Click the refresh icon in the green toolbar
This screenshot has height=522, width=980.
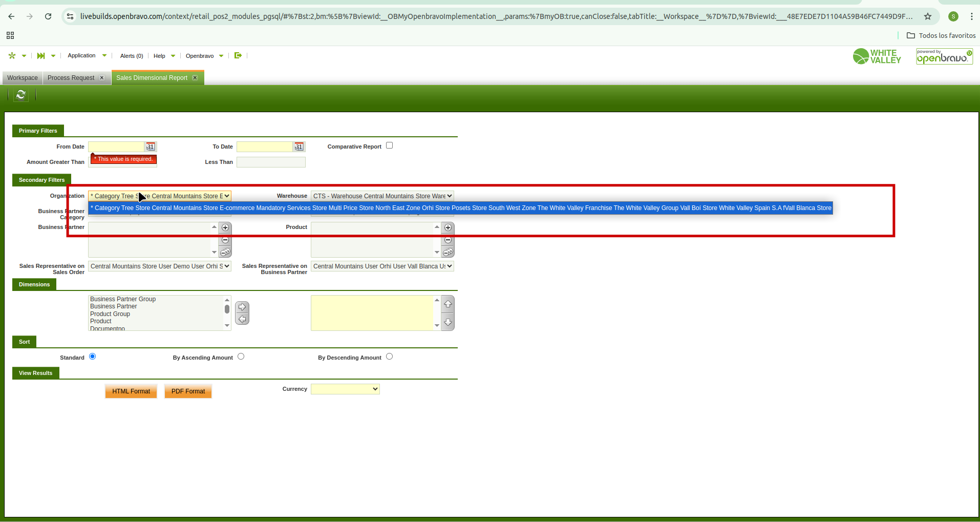21,95
